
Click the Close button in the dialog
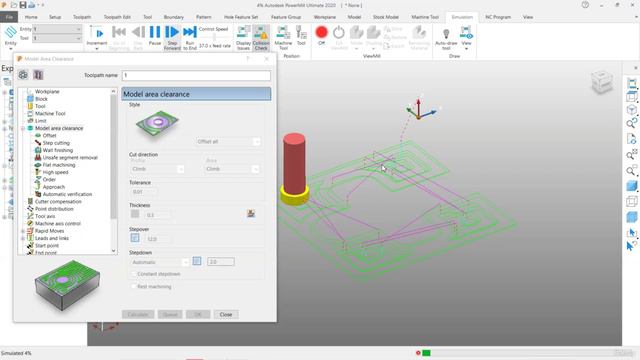point(226,315)
